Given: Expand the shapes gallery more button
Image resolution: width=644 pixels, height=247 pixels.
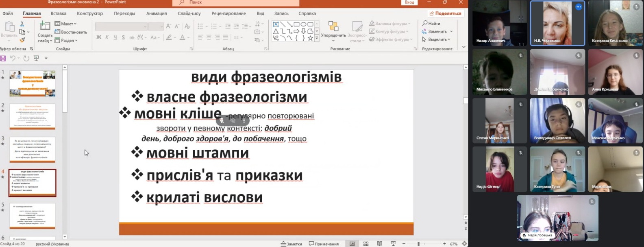Looking at the screenshot, I should (317, 38).
